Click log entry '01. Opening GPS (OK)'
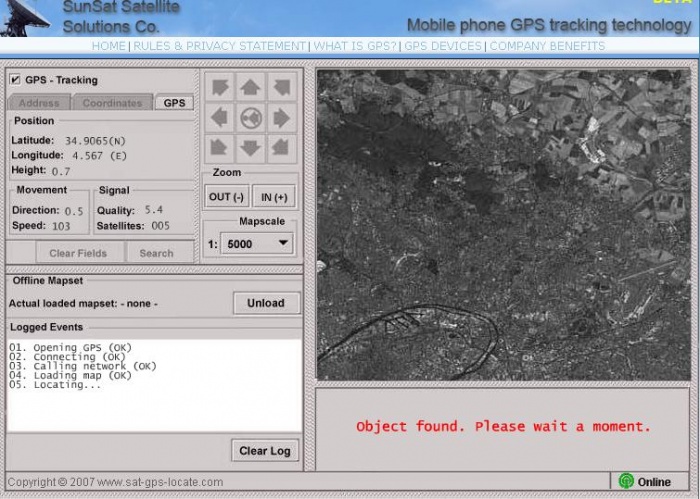Image resolution: width=700 pixels, height=499 pixels. point(71,347)
